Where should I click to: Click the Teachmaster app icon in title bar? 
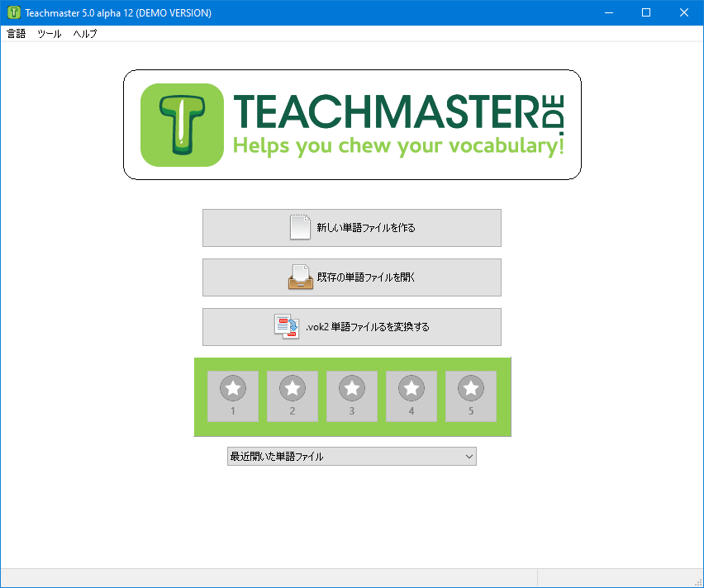[x=14, y=12]
